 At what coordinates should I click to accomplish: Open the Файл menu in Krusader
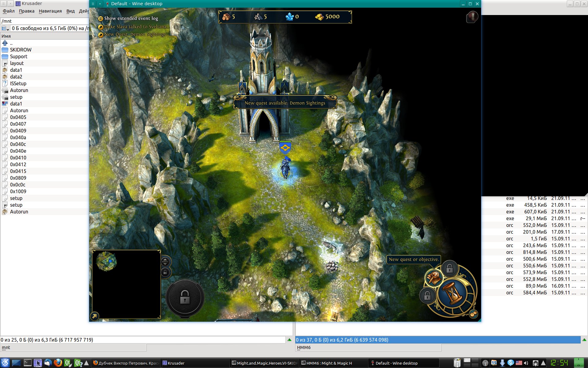tap(9, 11)
